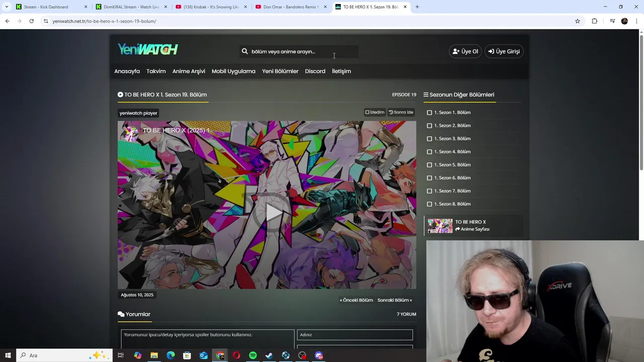Open the Üye Ol sign-up button

pos(465,51)
